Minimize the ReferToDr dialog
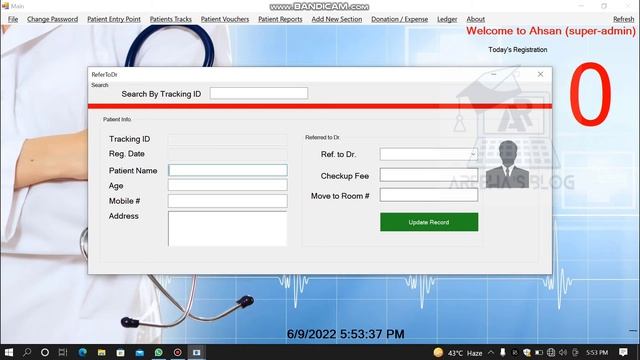 coord(493,74)
